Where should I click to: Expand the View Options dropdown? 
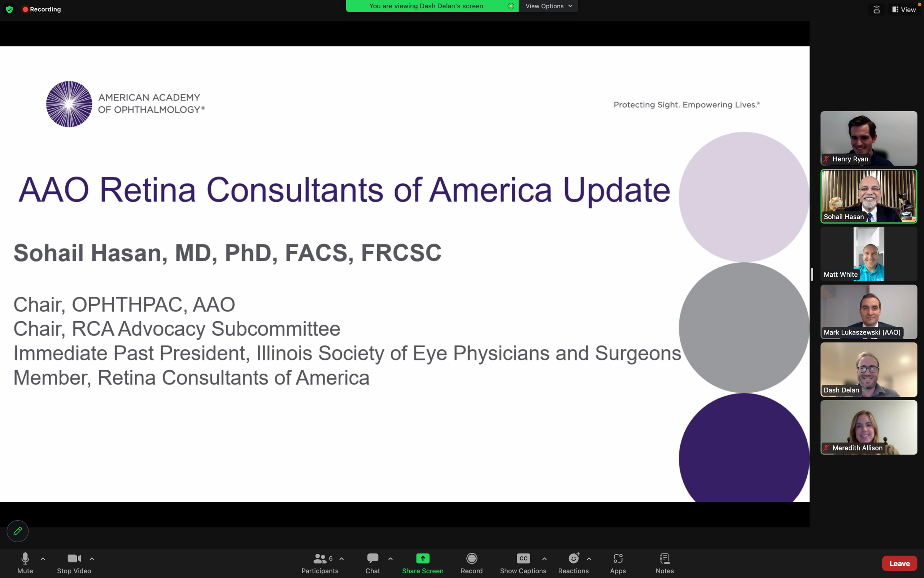548,6
